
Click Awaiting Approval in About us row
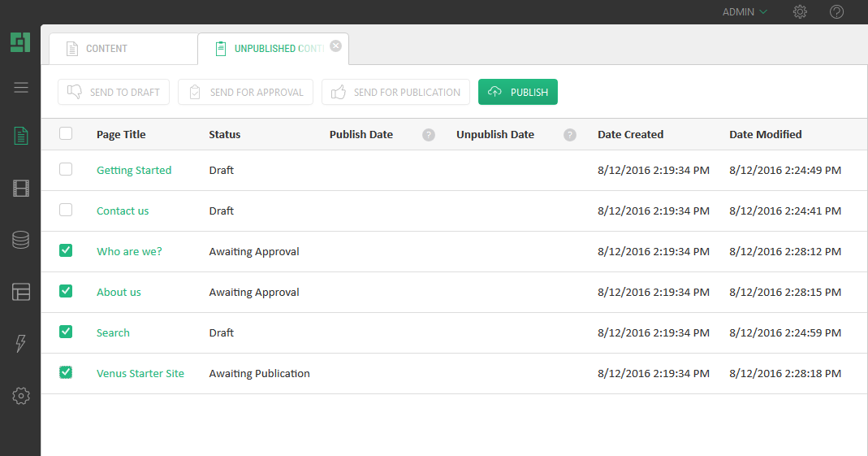253,292
